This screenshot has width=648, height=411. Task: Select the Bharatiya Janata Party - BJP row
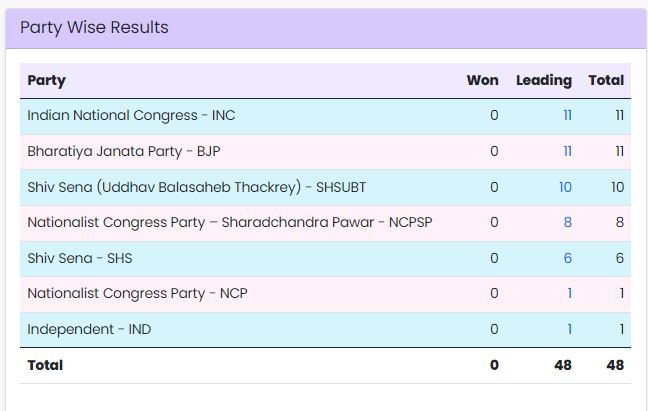325,152
